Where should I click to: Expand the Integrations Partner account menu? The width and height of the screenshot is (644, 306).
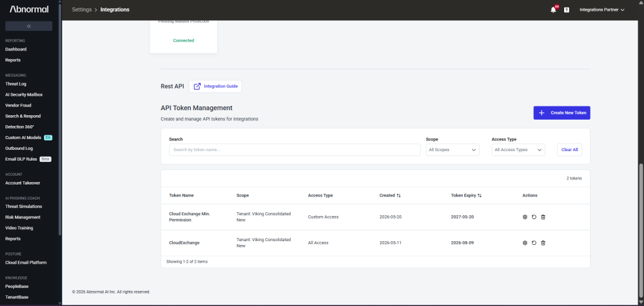coord(602,10)
